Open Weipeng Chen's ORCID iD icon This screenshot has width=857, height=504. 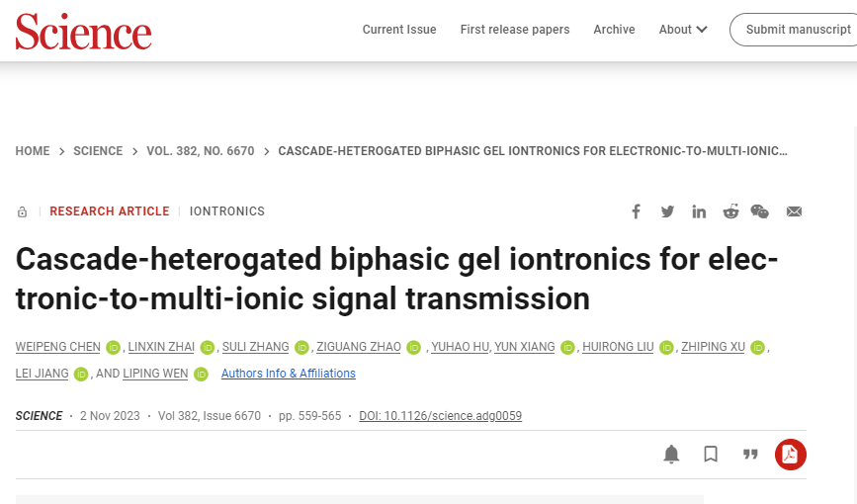coord(113,347)
